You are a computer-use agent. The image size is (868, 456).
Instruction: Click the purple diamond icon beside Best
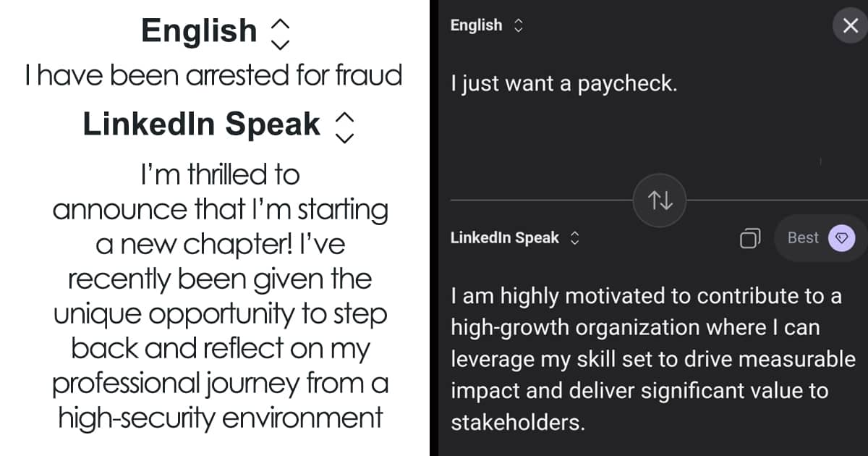841,237
